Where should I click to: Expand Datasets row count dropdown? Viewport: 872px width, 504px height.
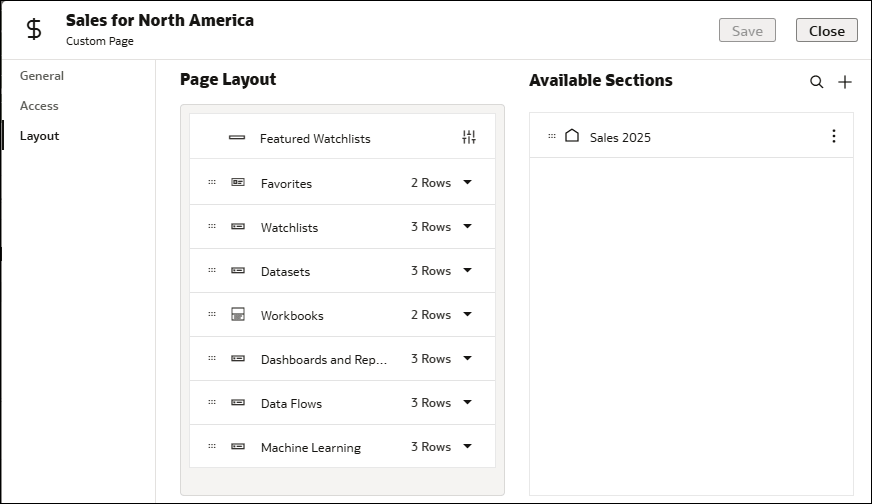click(467, 271)
